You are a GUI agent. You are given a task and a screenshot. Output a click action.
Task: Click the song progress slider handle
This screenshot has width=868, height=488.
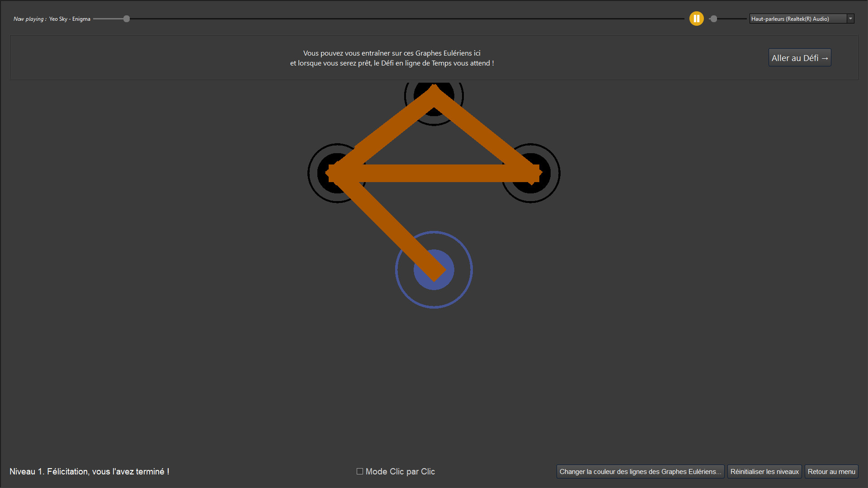point(126,19)
